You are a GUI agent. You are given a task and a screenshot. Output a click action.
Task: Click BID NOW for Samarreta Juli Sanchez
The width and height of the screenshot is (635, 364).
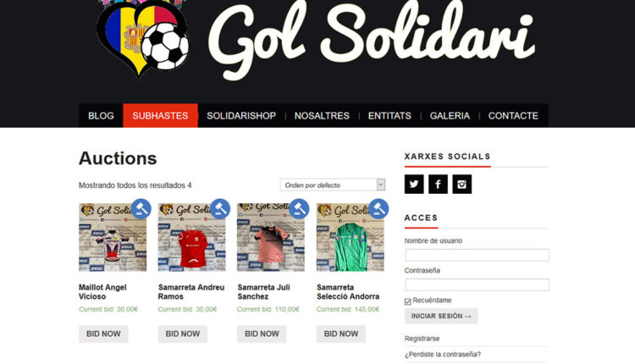click(x=262, y=334)
